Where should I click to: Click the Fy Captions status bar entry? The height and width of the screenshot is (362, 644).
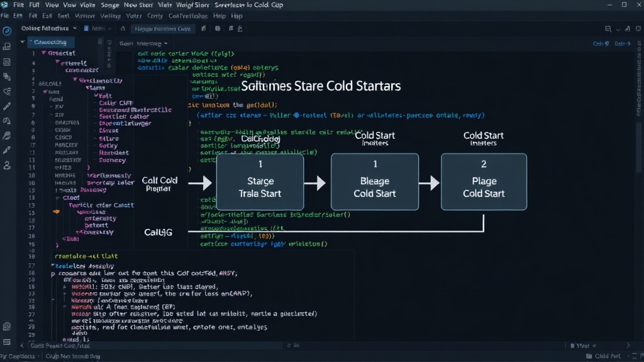(18, 356)
